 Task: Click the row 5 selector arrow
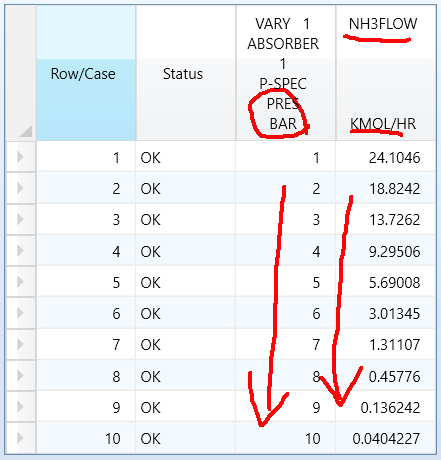coord(20,282)
